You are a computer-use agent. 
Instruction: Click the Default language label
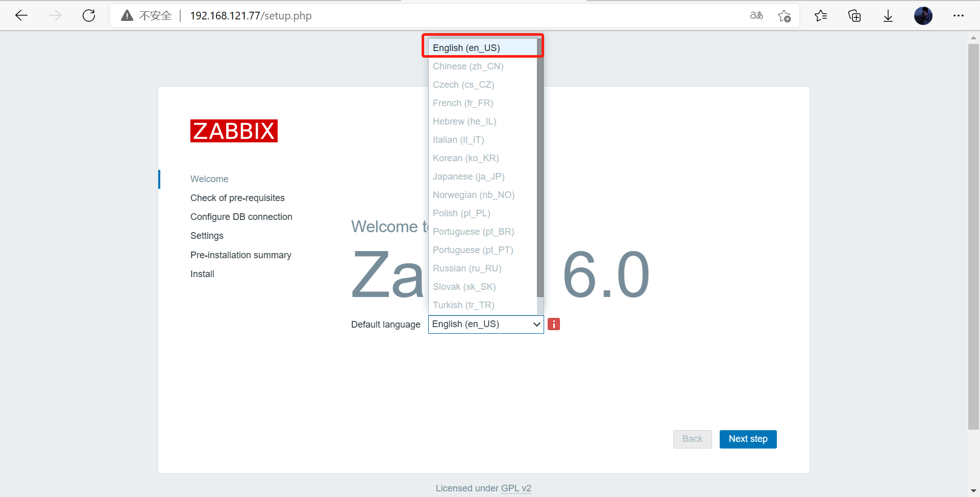(x=385, y=325)
